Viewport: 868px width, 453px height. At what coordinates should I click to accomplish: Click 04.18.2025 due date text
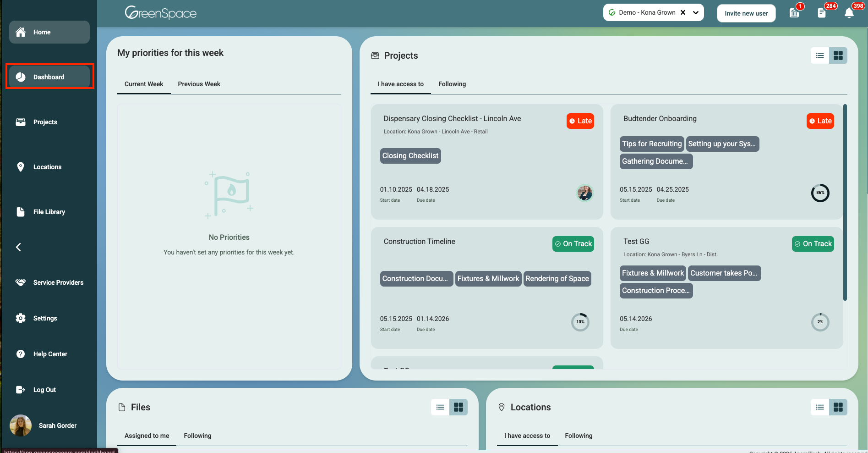tap(433, 189)
